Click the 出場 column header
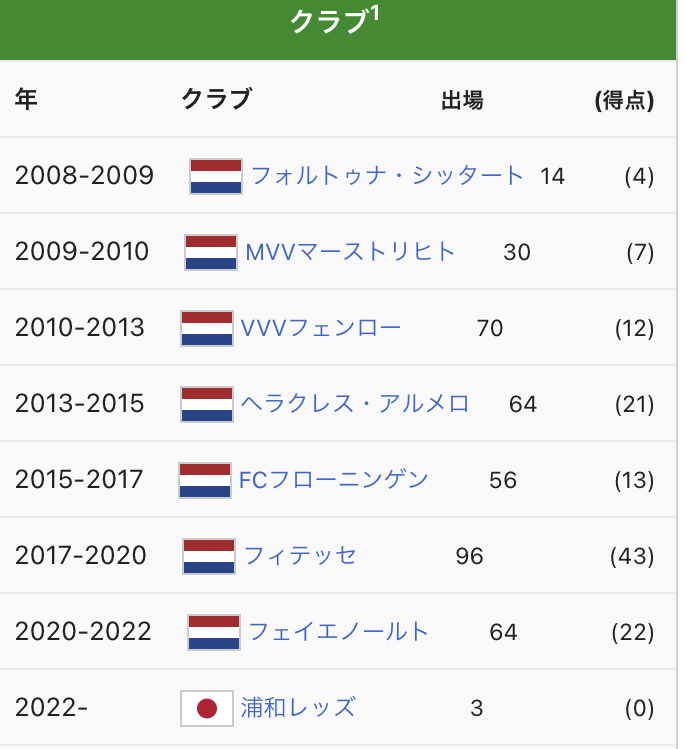The width and height of the screenshot is (686, 749). coord(462,100)
